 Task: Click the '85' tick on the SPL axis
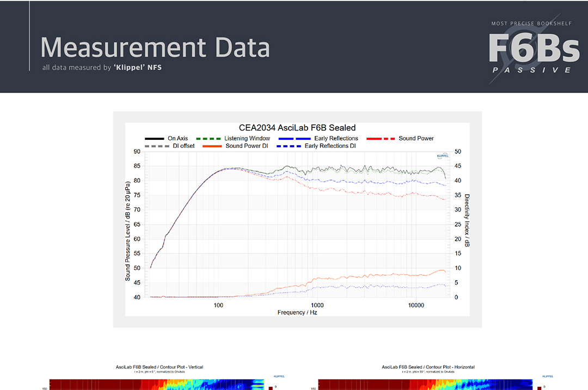tap(137, 166)
